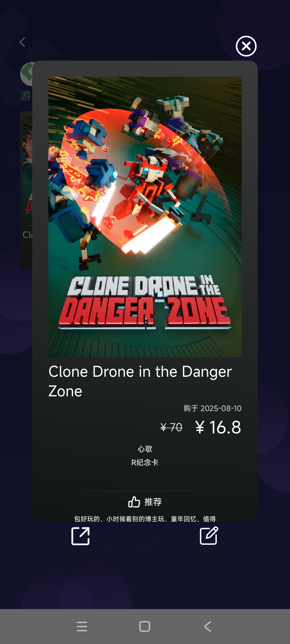Tap the partially hidden game thumbnail
The image size is (290, 644).
26,190
